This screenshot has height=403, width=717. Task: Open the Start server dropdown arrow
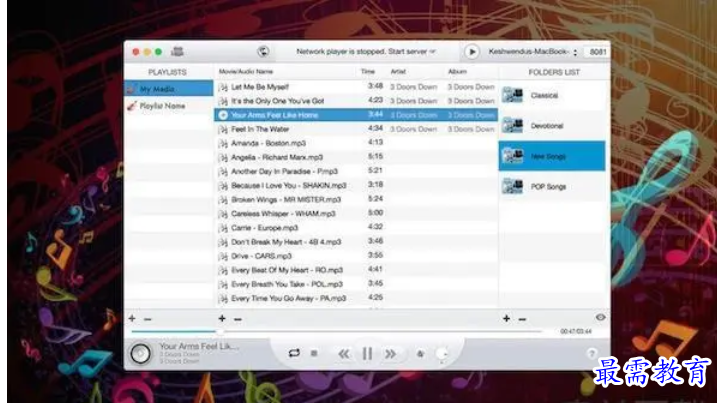point(432,52)
